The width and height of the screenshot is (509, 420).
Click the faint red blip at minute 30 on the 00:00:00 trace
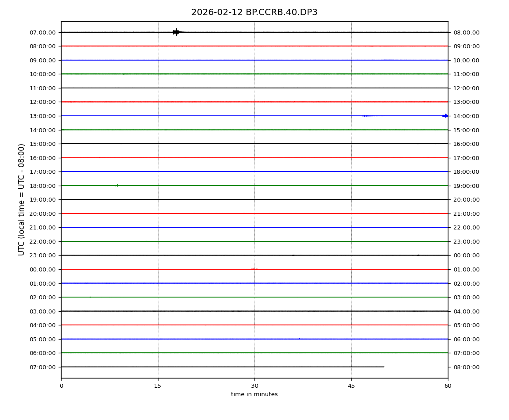[x=254, y=269]
